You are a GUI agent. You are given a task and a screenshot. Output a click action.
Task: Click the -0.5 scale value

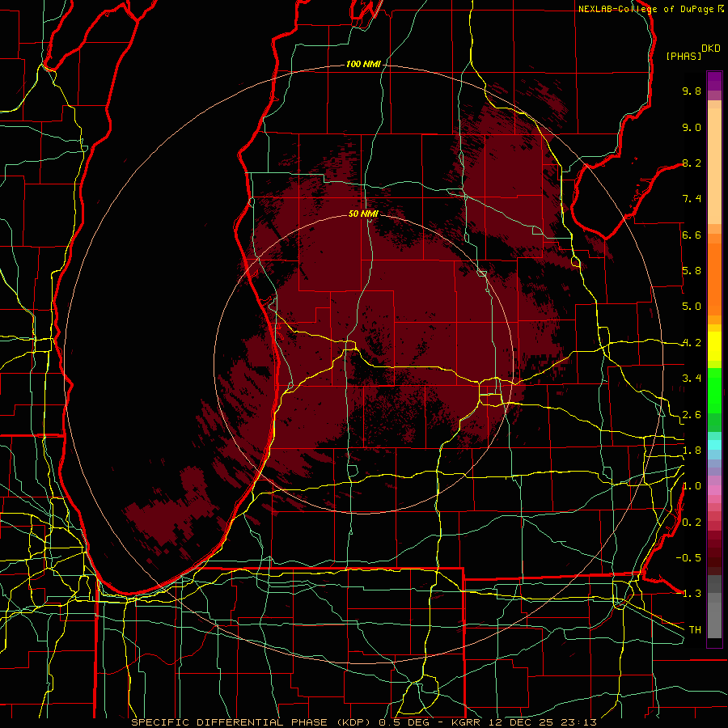[688, 558]
